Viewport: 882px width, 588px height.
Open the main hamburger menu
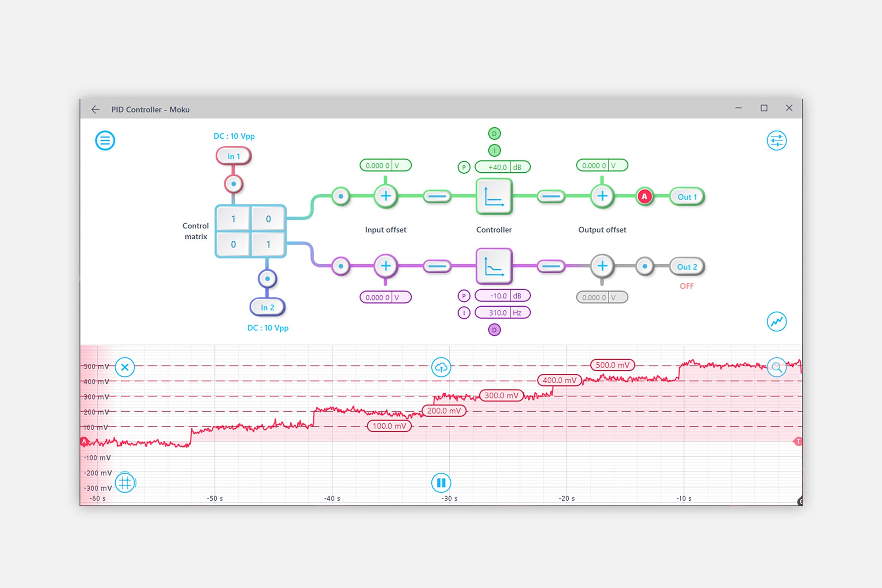point(105,141)
